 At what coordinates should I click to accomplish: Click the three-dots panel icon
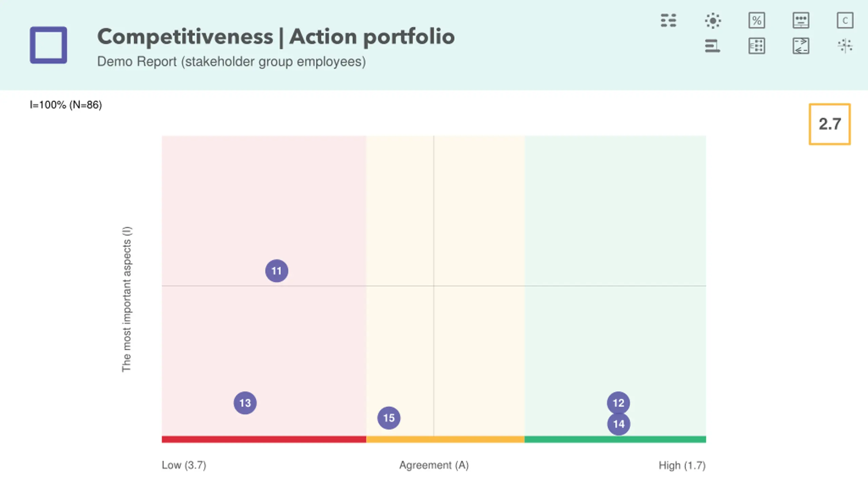tap(801, 21)
